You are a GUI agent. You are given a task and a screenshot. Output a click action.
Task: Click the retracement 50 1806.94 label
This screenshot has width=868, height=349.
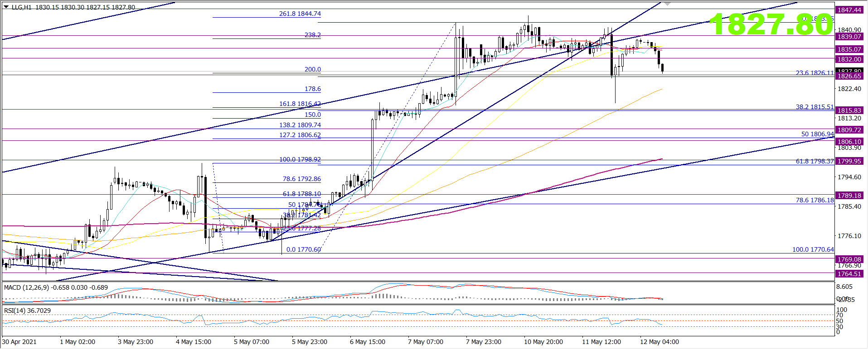click(818, 134)
